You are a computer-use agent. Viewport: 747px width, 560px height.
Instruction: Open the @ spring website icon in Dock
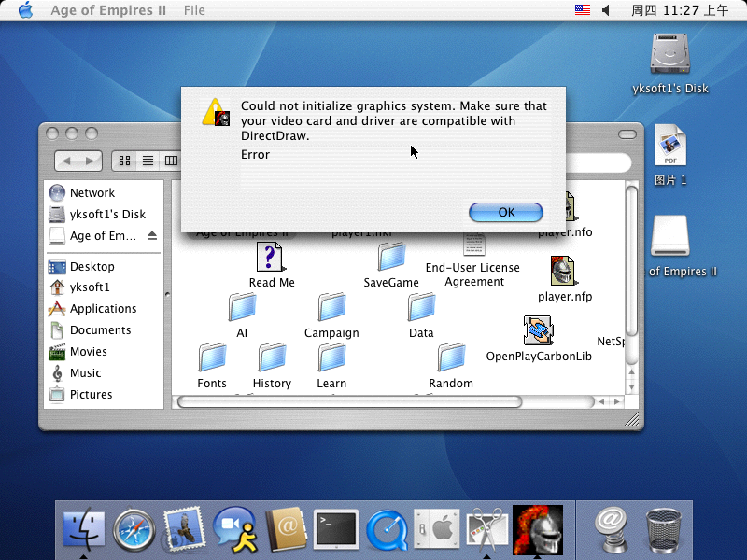[612, 529]
